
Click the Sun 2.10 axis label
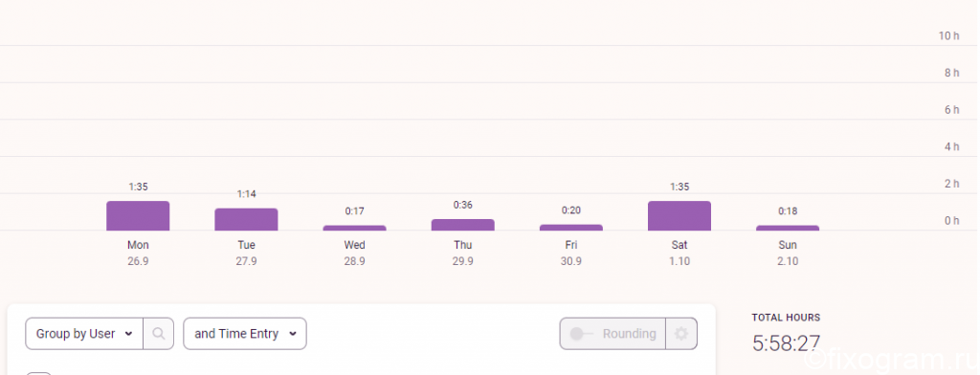[x=788, y=254]
